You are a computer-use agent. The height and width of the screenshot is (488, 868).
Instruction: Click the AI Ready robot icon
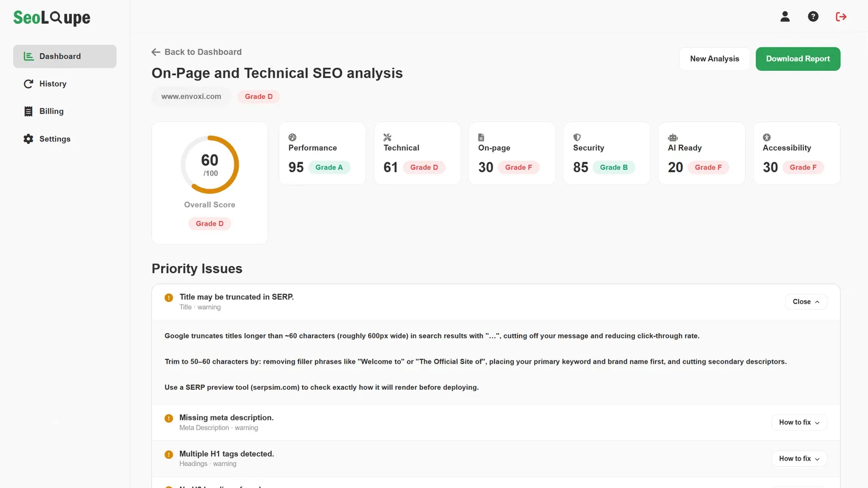pyautogui.click(x=673, y=137)
